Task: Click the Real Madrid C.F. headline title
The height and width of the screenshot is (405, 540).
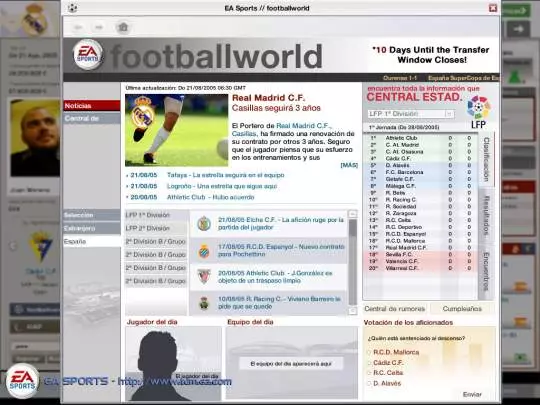Action: (268, 98)
